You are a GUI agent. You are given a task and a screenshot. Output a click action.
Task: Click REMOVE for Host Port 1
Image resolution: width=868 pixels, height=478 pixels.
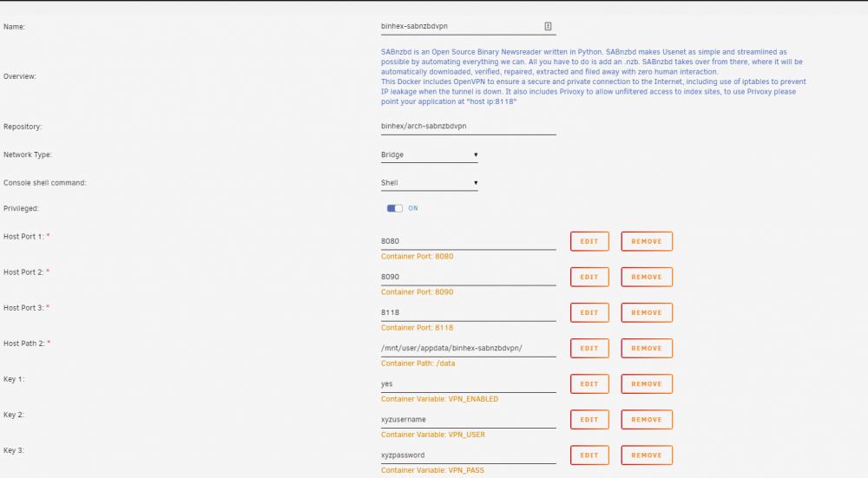click(x=647, y=241)
